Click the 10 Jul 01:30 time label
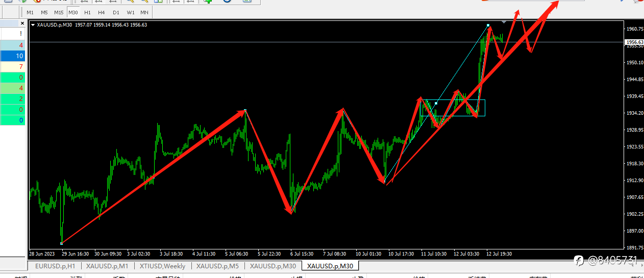 [x=369, y=254]
